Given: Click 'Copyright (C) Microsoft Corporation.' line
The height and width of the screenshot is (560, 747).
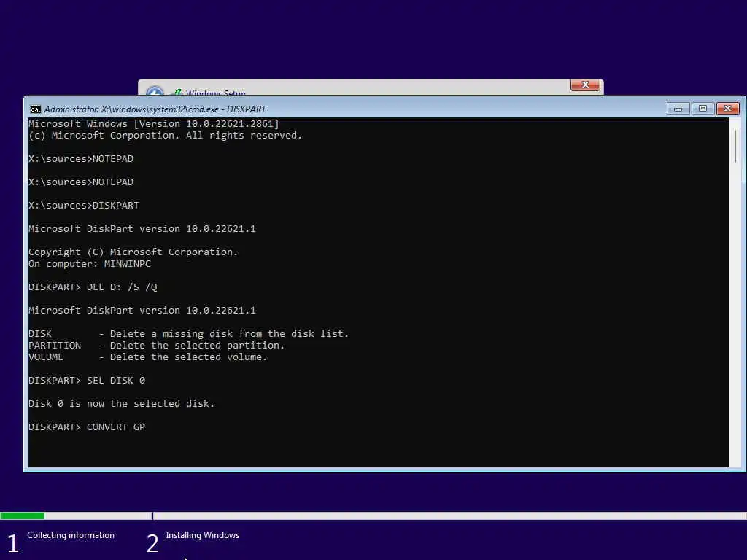Looking at the screenshot, I should pos(133,252).
